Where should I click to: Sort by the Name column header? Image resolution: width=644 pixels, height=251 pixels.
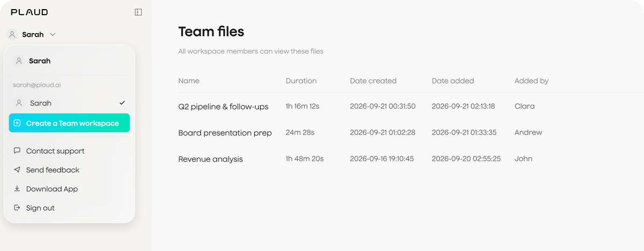[189, 81]
